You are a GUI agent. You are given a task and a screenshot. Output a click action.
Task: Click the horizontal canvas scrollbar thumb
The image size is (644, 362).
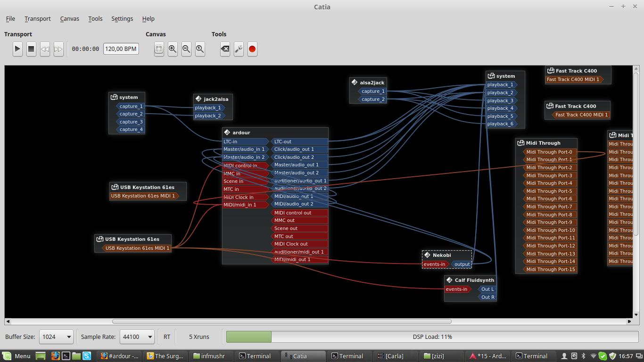tap(281, 321)
